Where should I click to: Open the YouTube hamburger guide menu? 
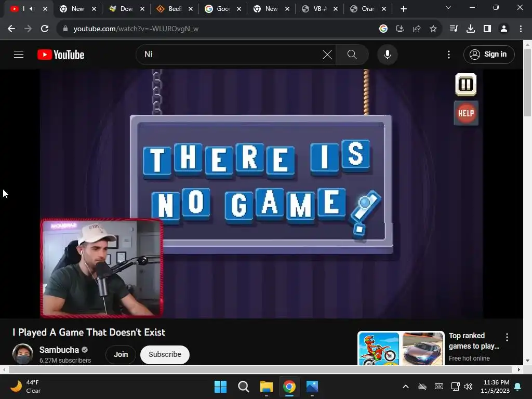tap(19, 54)
